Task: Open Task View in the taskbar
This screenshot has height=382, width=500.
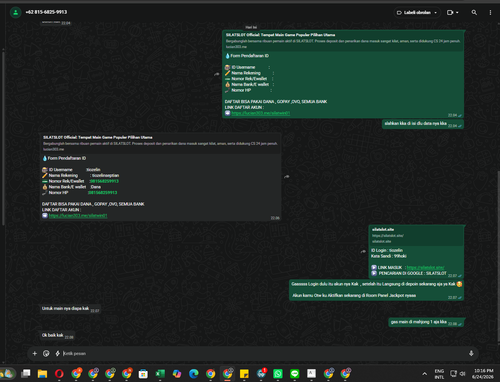Action: pos(26,374)
